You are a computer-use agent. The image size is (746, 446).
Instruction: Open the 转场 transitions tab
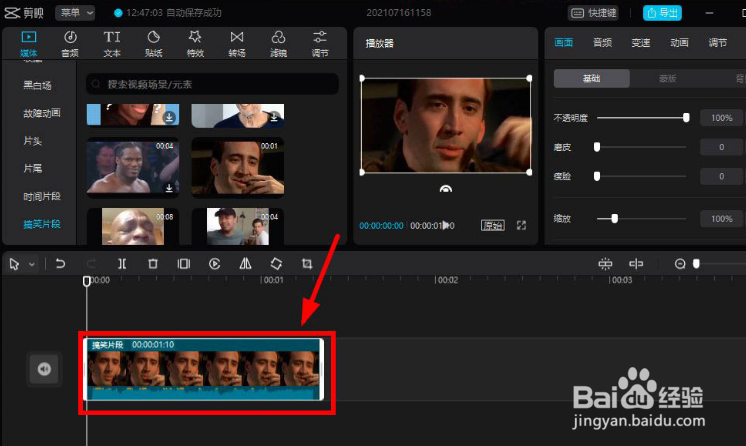[x=236, y=43]
